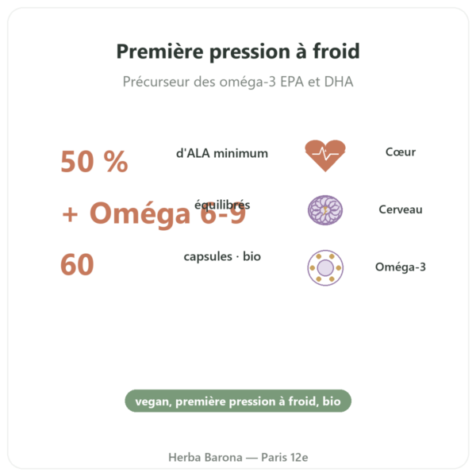Click the 'Cœur' label
The height and width of the screenshot is (476, 476).
[x=401, y=152]
